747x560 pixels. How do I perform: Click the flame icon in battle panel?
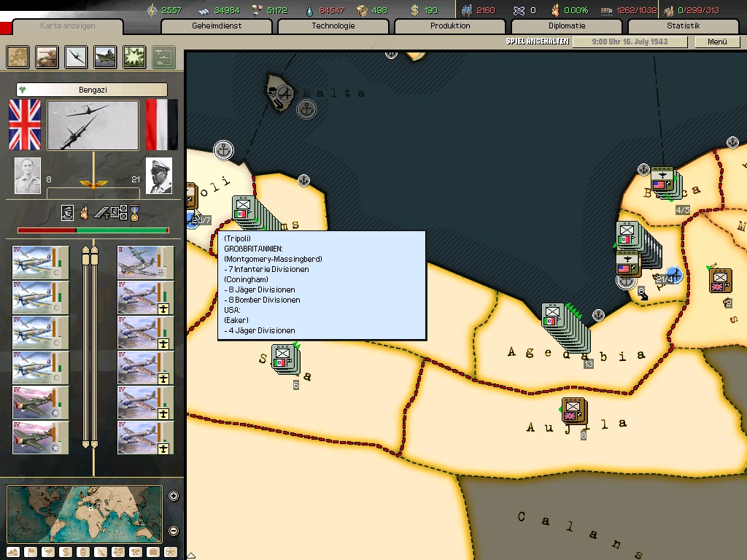[85, 213]
